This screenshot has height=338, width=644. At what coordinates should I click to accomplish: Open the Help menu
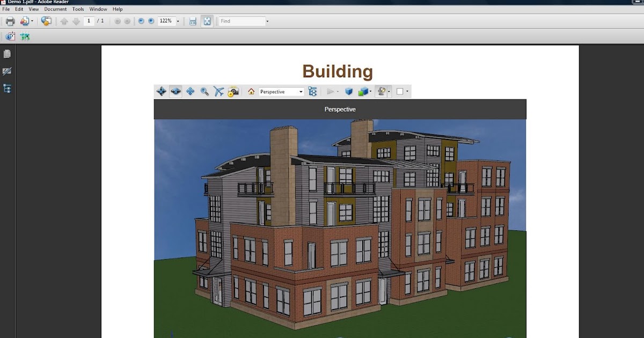click(x=118, y=9)
